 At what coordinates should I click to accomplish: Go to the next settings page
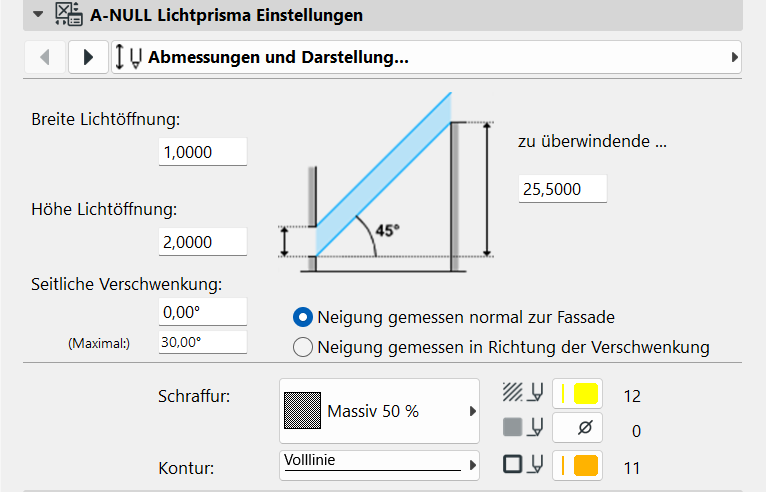(x=88, y=57)
